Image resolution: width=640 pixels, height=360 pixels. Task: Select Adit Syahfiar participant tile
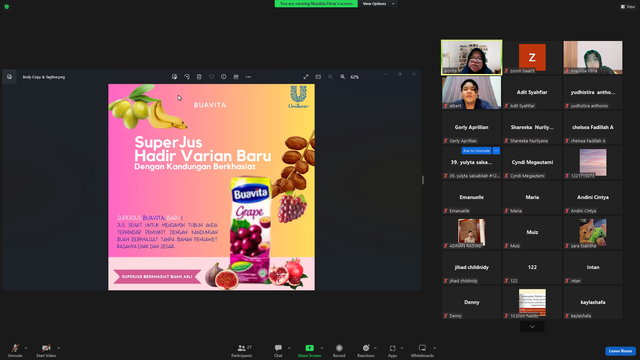coord(532,92)
